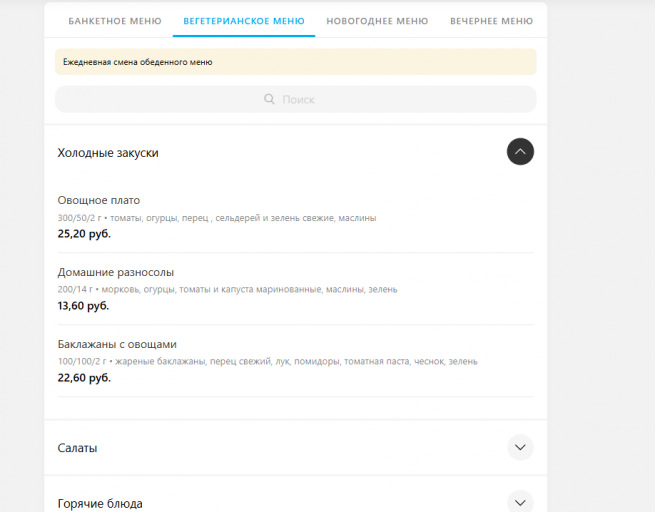Switch to the Банкетное меню tab

[115, 21]
